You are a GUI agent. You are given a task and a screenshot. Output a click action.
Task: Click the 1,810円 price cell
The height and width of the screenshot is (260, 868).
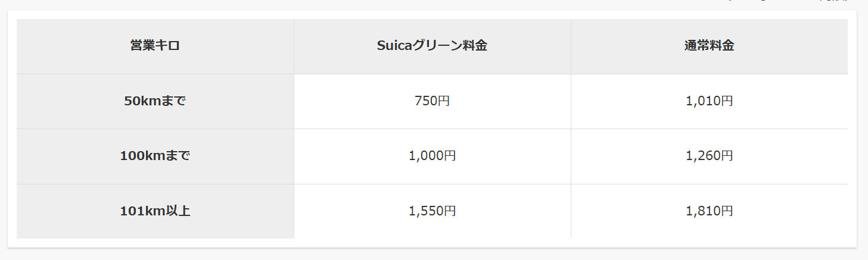709,211
